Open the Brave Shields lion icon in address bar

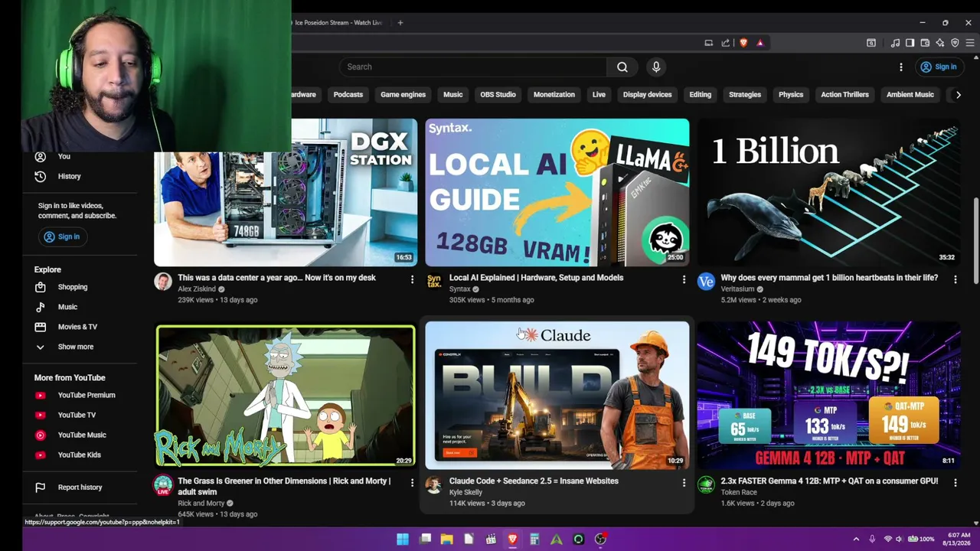click(743, 43)
